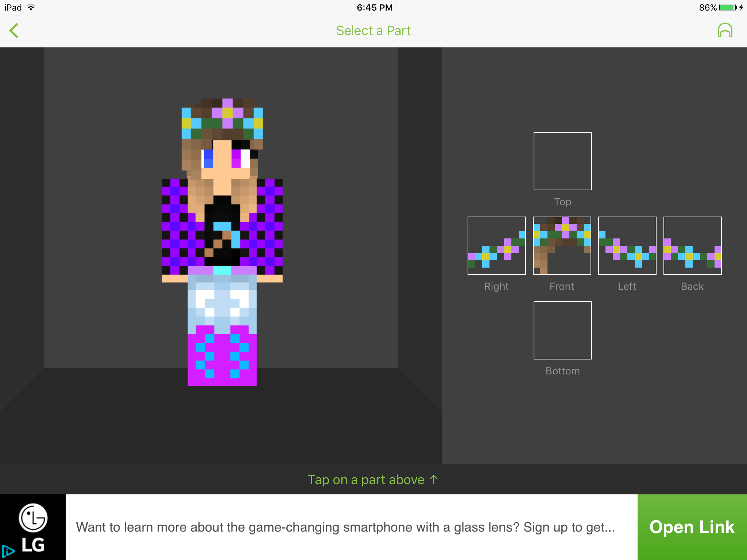The height and width of the screenshot is (560, 747).
Task: Tap the skin's flower crown head
Action: 222,139
